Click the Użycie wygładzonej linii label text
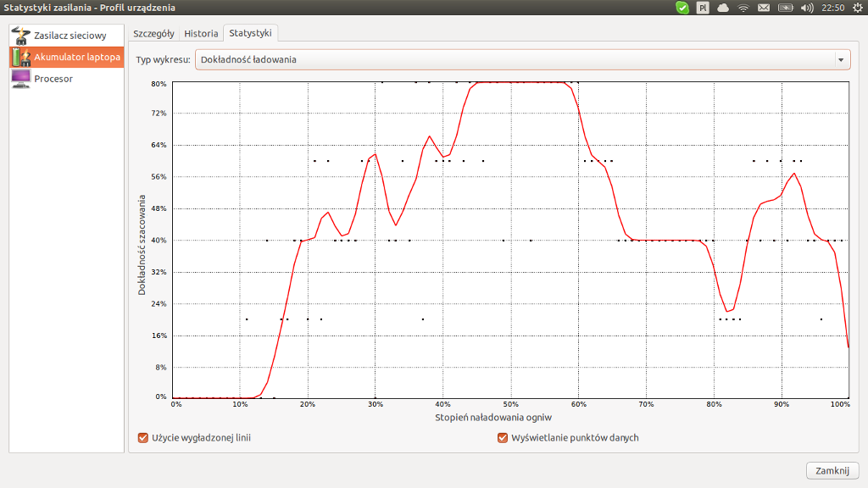The width and height of the screenshot is (868, 488). [x=201, y=438]
